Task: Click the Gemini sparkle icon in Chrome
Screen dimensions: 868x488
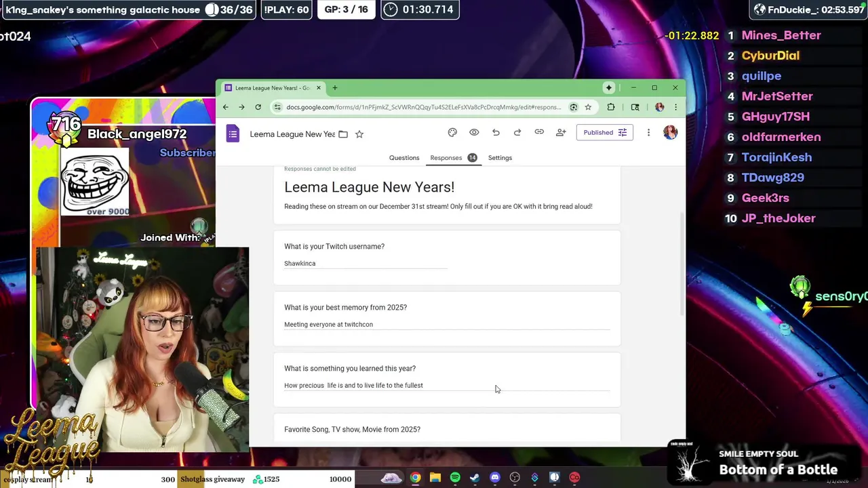Action: click(x=609, y=87)
